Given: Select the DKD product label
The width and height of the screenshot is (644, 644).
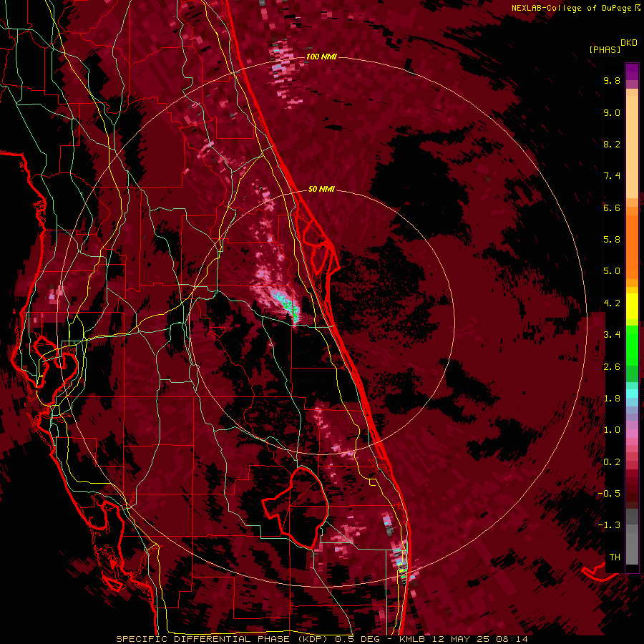Looking at the screenshot, I should [x=629, y=43].
